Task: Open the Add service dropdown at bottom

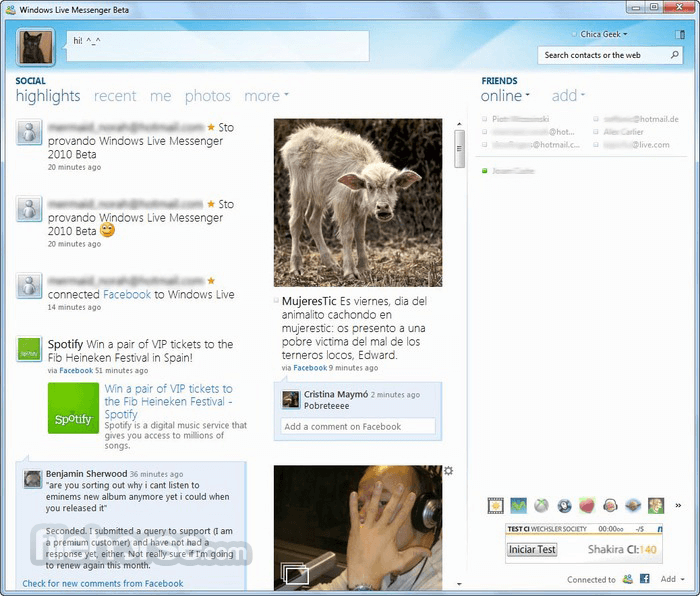Action: point(672,579)
